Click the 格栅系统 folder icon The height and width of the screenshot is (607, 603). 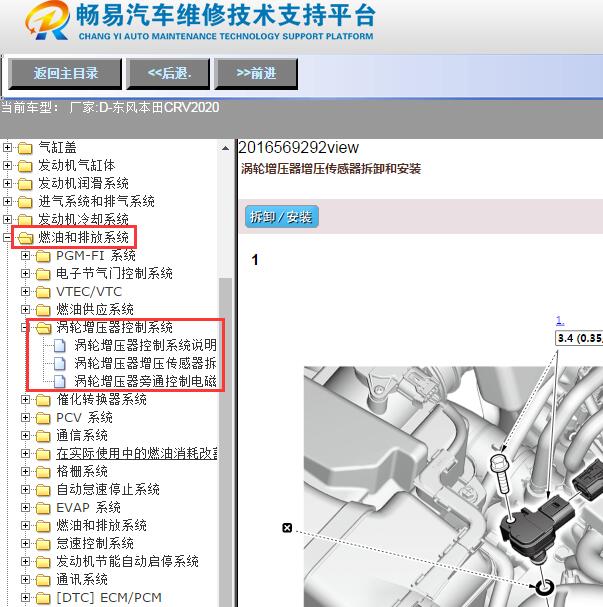tap(43, 472)
